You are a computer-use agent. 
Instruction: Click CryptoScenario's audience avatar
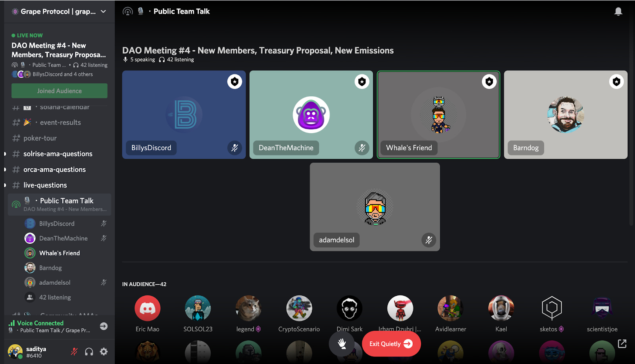tap(299, 308)
